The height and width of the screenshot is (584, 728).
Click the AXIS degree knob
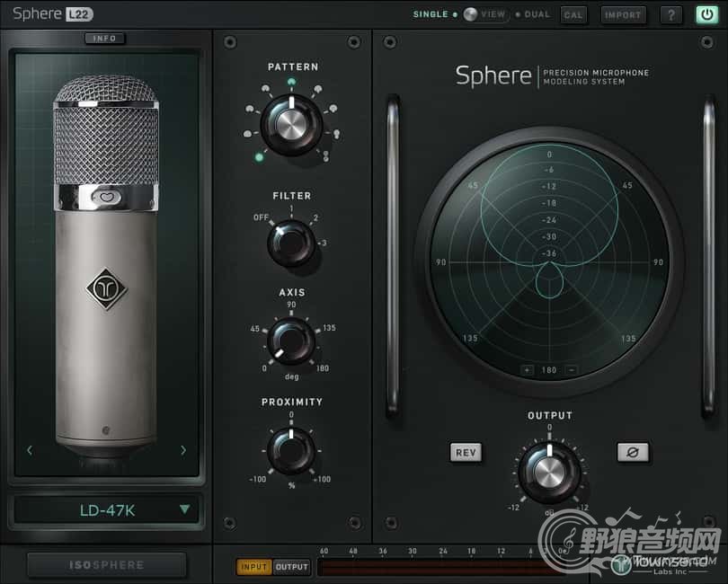291,341
